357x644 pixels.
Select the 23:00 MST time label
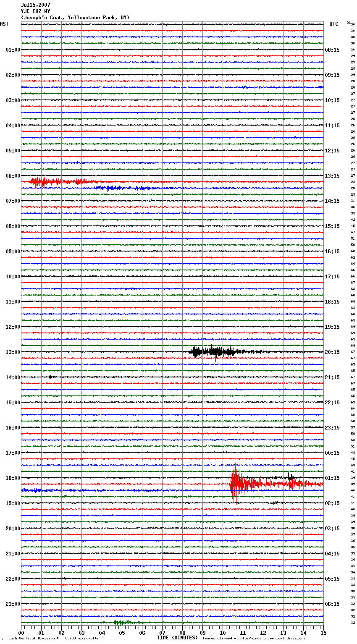pos(13,604)
